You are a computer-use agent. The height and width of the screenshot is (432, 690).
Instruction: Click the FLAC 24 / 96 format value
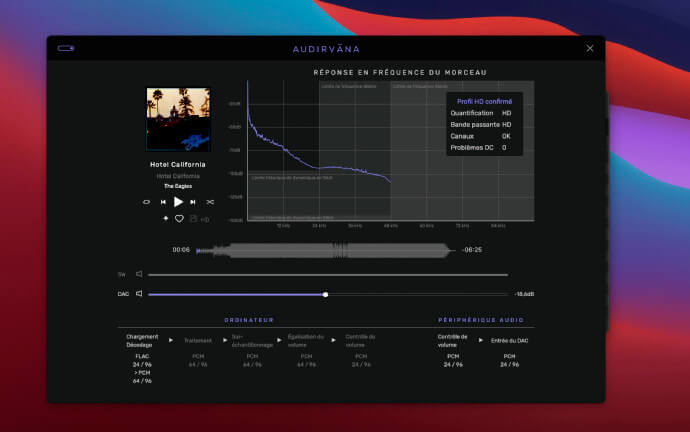(142, 360)
